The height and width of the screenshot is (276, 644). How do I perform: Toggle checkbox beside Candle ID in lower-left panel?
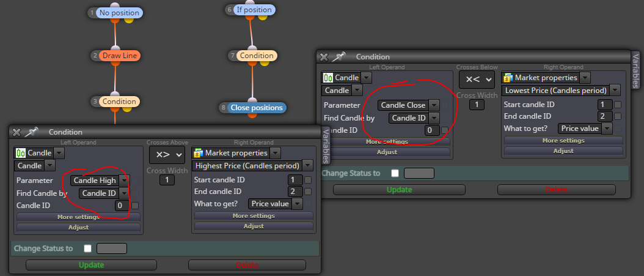[x=134, y=205]
